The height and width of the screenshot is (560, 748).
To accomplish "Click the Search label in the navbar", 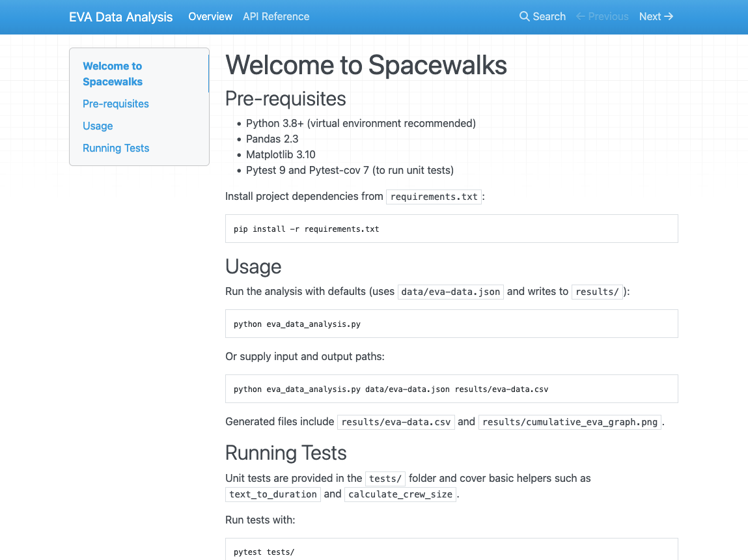I will pos(549,16).
